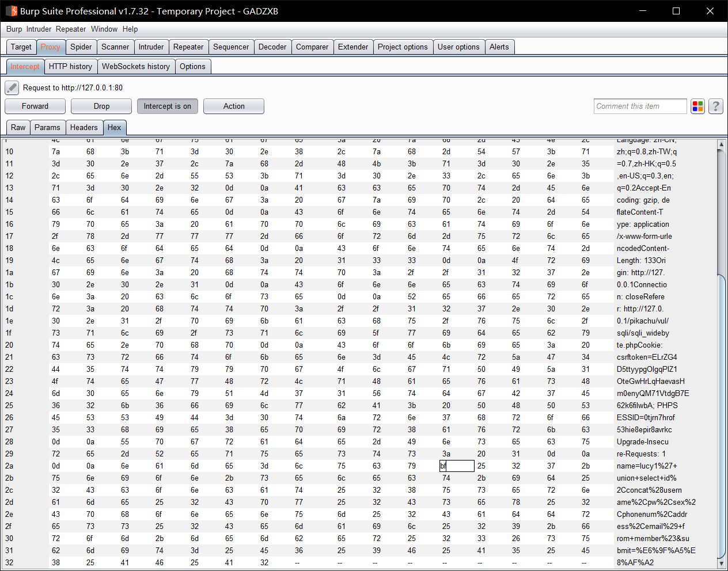
Task: Click ASCII text n: closeRefere
Action: [640, 296]
